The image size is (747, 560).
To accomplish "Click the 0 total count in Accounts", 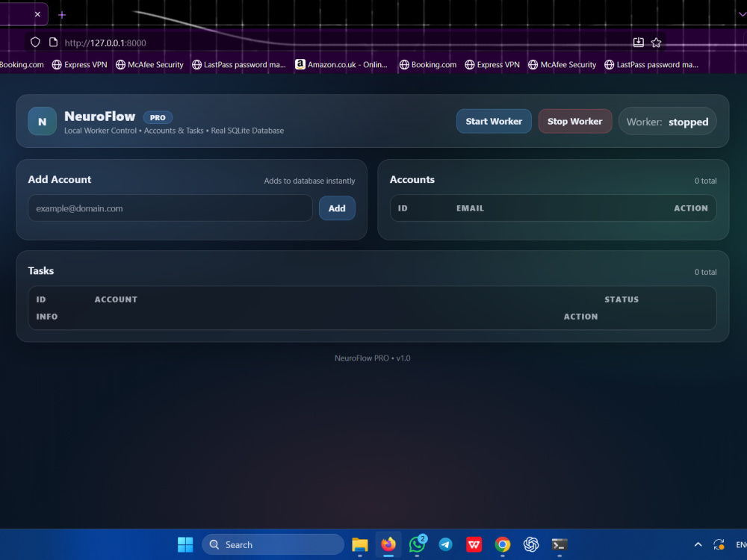I will point(705,181).
